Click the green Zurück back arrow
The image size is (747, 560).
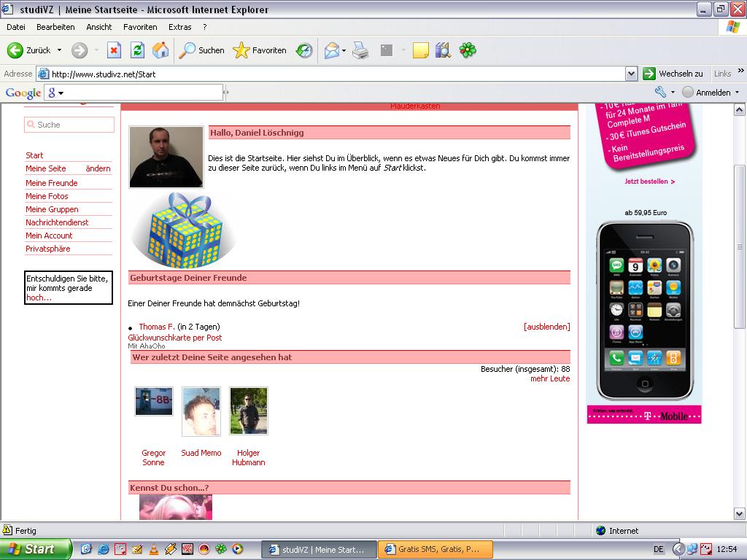15,50
